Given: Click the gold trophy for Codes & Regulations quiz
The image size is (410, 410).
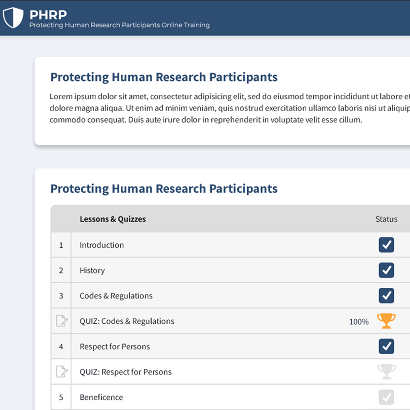Looking at the screenshot, I should [386, 321].
